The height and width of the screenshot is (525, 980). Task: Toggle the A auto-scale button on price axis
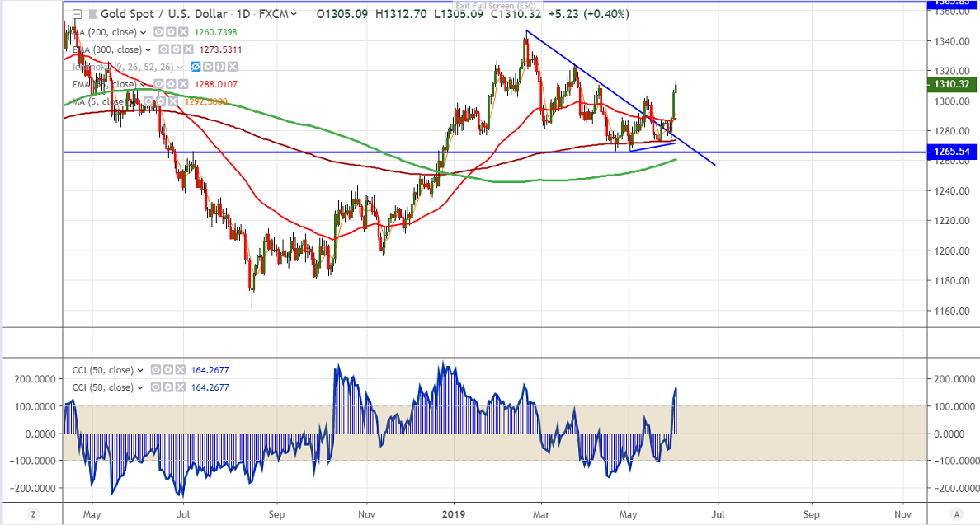click(956, 514)
